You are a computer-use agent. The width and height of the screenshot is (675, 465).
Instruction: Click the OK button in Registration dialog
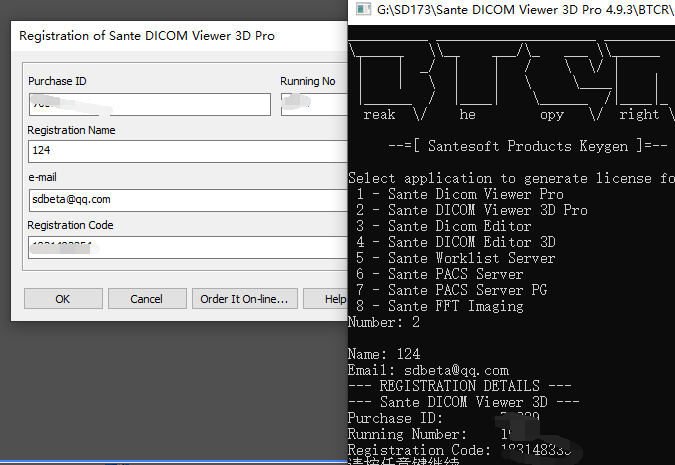[x=63, y=299]
